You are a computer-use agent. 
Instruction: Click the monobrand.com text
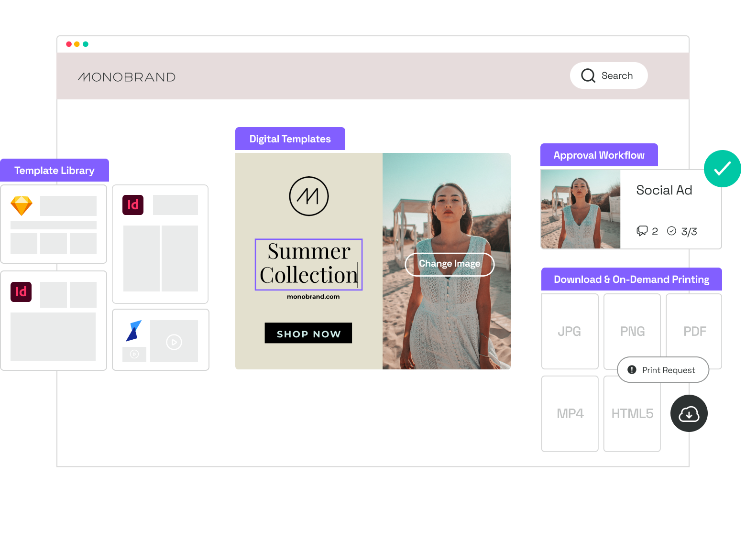(x=313, y=297)
